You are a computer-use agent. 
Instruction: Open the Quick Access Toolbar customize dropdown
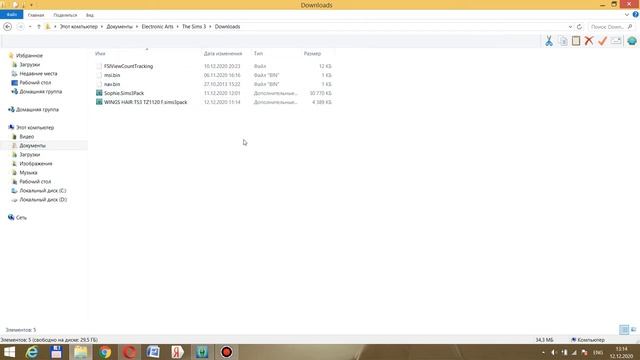pyautogui.click(x=31, y=5)
